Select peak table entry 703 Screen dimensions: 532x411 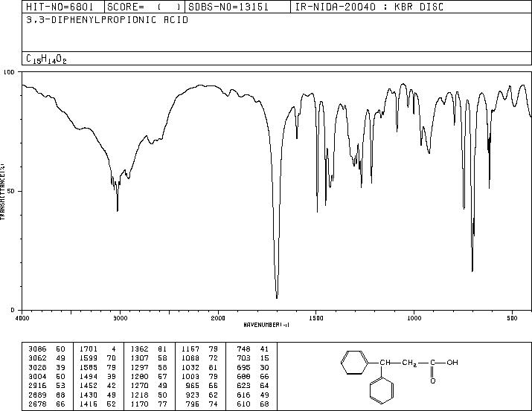(253, 358)
